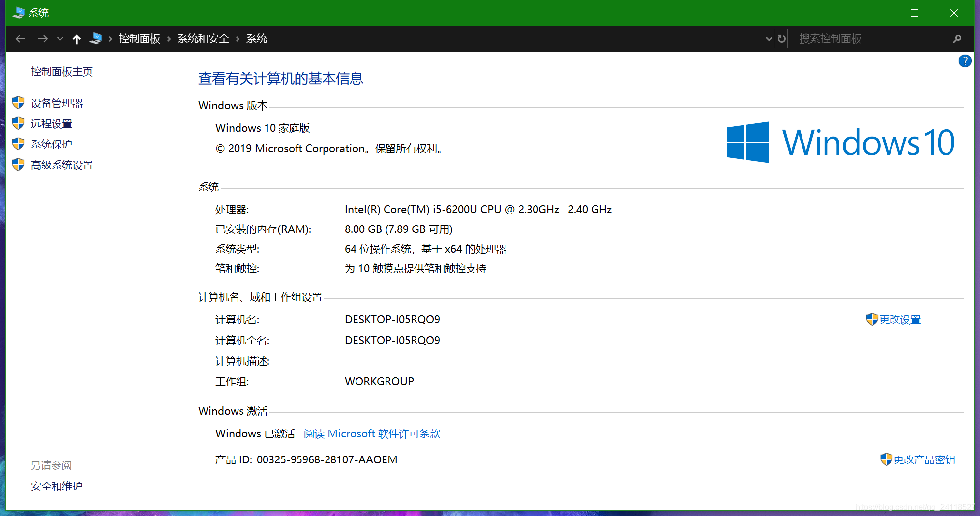The width and height of the screenshot is (980, 516).
Task: Close the 系统 window
Action: (x=954, y=13)
